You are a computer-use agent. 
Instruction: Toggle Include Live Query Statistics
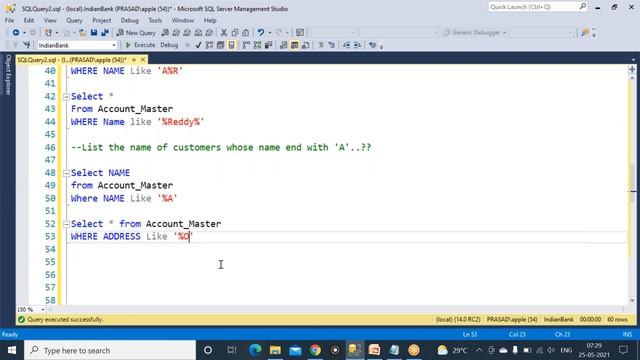[x=257, y=45]
